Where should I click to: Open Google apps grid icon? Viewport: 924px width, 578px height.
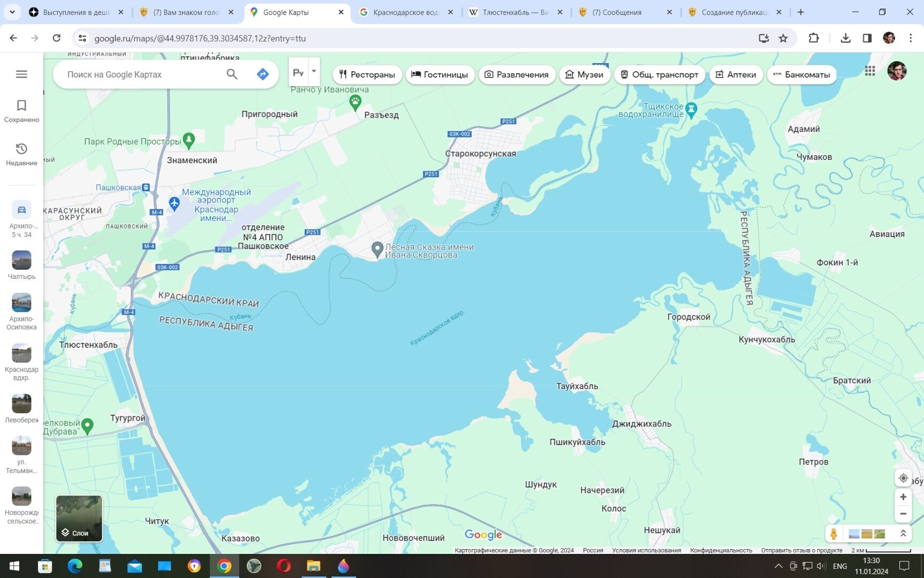tap(869, 71)
